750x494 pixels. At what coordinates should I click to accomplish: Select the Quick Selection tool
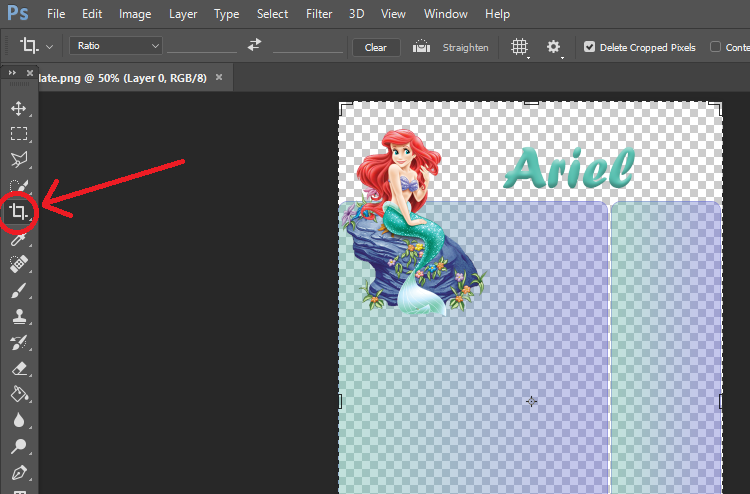[x=19, y=186]
